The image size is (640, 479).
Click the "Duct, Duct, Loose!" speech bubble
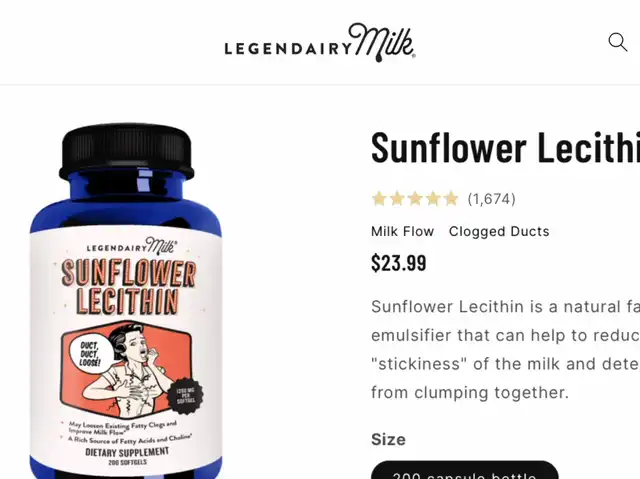pyautogui.click(x=90, y=354)
